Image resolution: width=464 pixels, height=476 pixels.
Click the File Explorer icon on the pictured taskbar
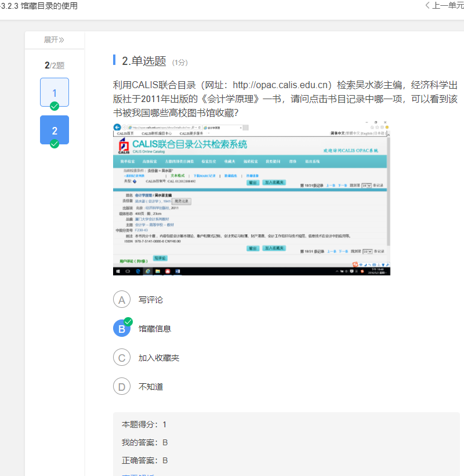[x=157, y=271]
